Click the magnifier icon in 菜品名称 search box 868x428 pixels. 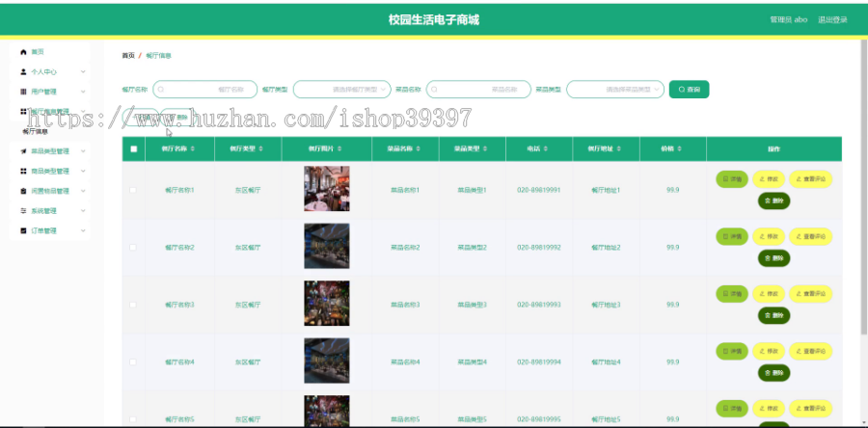[x=435, y=89]
